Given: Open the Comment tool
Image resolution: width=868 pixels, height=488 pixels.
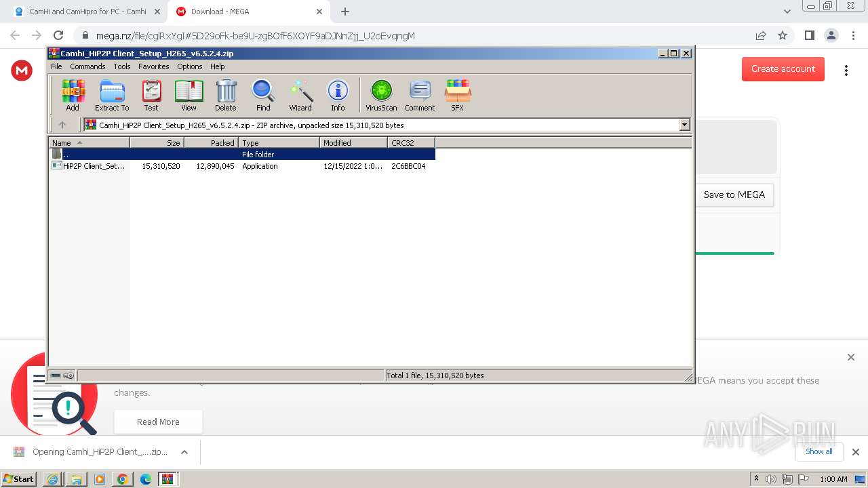Looking at the screenshot, I should pyautogui.click(x=420, y=95).
